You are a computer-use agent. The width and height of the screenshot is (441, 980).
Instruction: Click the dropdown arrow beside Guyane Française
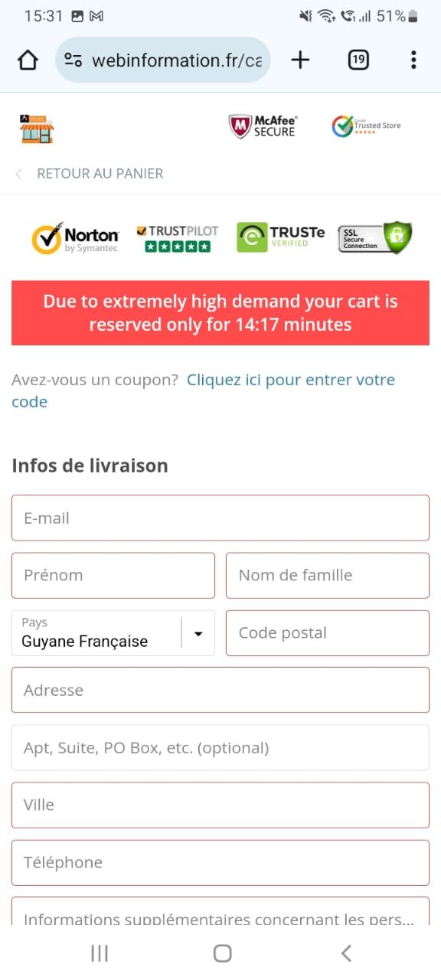pos(198,633)
